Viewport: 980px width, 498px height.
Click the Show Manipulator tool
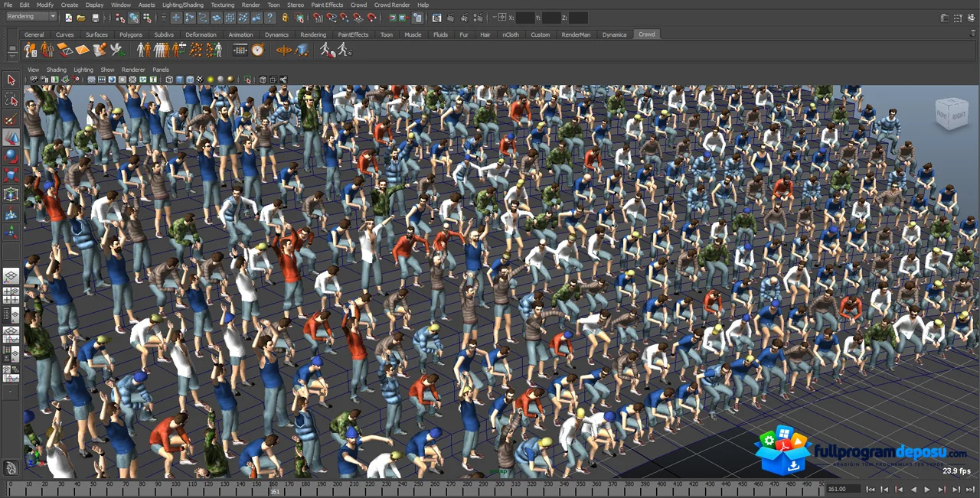pos(11,233)
